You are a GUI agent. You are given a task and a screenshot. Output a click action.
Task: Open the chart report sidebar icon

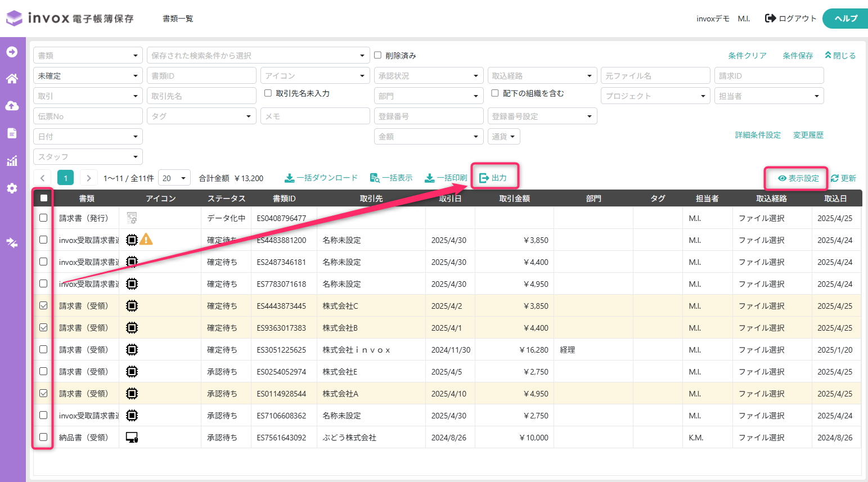click(12, 161)
